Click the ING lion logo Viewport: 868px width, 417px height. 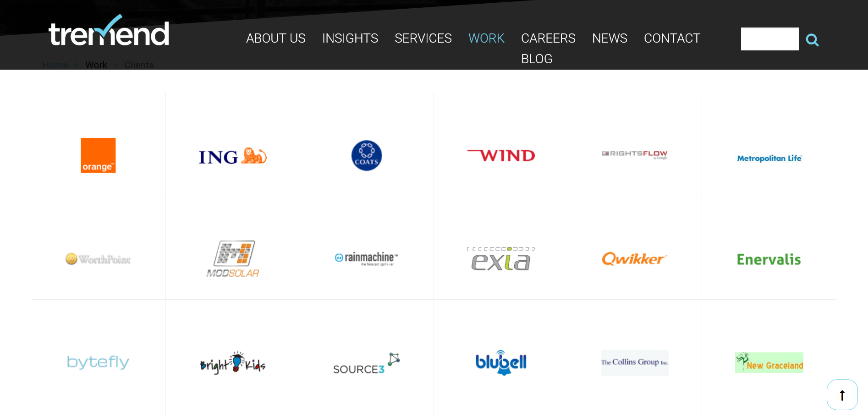click(x=232, y=155)
